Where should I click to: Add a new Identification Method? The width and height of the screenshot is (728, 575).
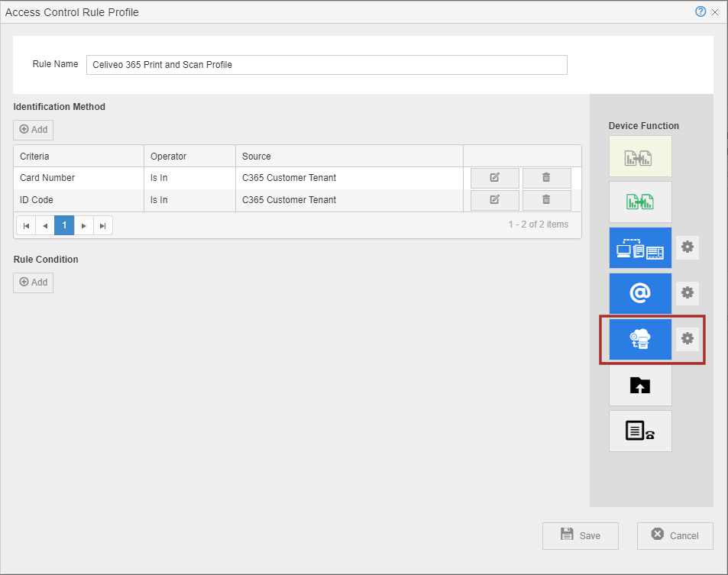(33, 130)
